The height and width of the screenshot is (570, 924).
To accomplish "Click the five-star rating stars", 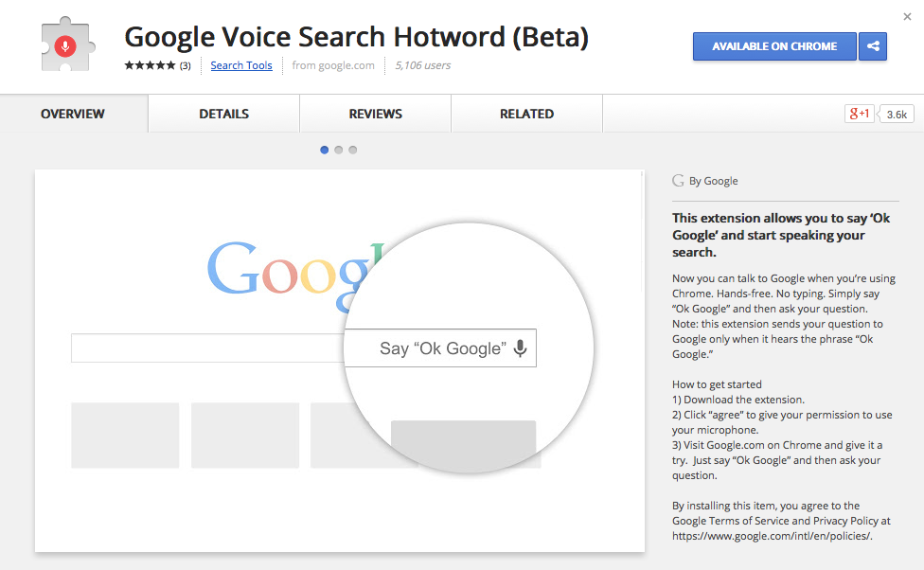I will coord(149,65).
